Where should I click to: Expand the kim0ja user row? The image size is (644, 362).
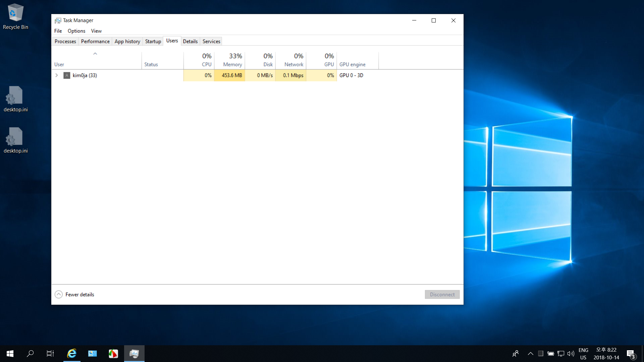(57, 75)
